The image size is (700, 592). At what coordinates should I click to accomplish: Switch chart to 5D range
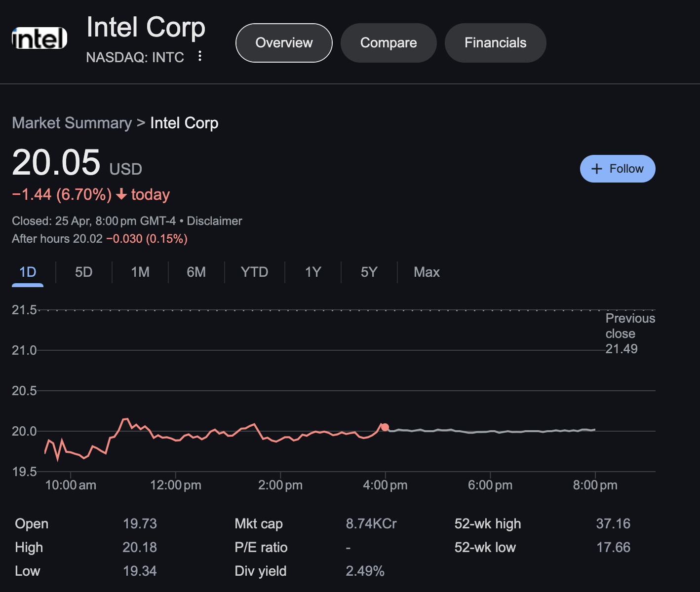pos(84,272)
